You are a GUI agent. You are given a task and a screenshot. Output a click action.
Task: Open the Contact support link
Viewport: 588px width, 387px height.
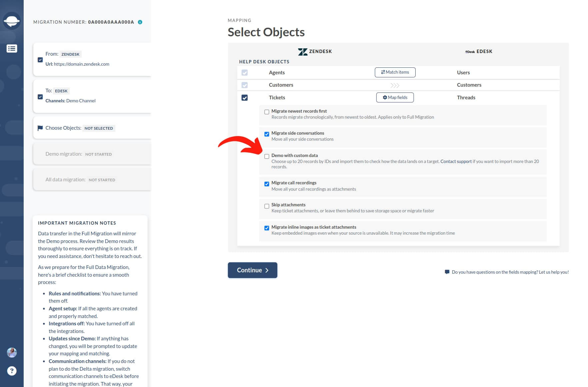pos(456,161)
